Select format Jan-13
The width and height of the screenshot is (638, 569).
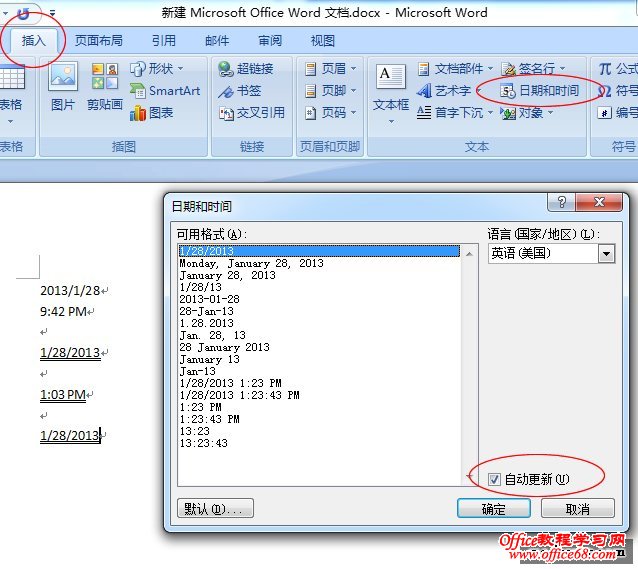pos(319,371)
